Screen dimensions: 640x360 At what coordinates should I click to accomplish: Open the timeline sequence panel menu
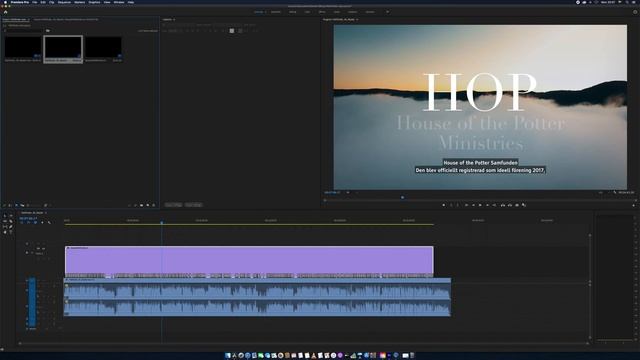(x=46, y=213)
